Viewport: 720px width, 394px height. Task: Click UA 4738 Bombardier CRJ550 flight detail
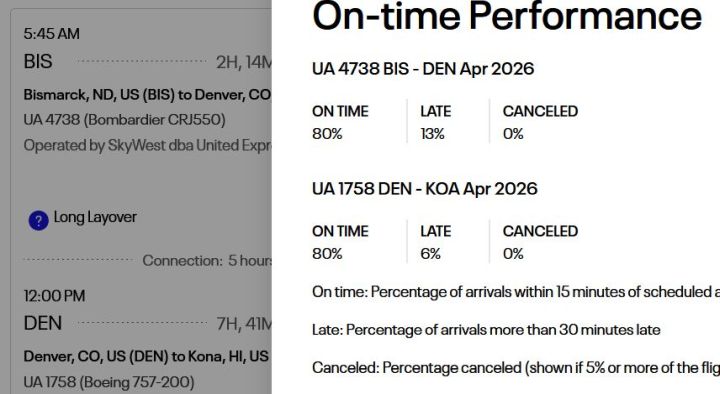pyautogui.click(x=124, y=120)
